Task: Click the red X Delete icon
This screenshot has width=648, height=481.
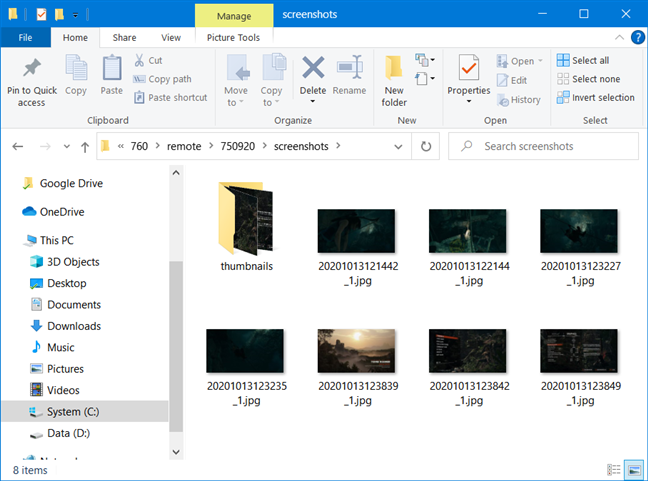Action: click(x=313, y=67)
